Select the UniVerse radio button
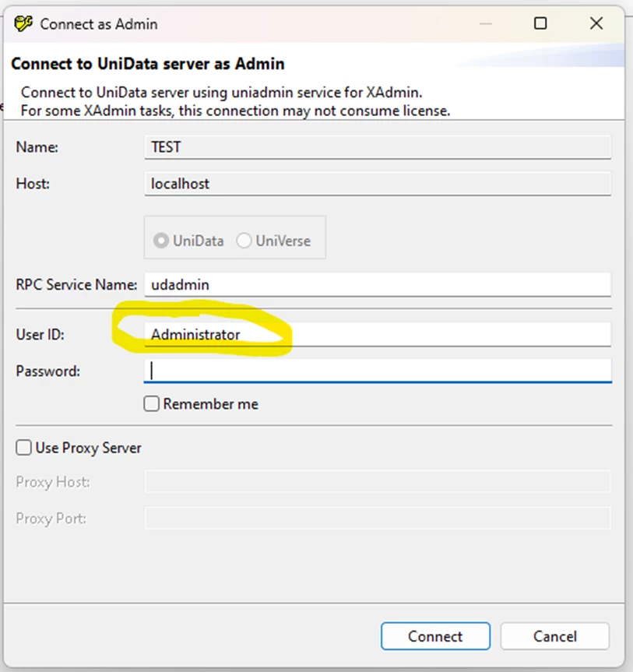633x672 pixels. point(244,241)
